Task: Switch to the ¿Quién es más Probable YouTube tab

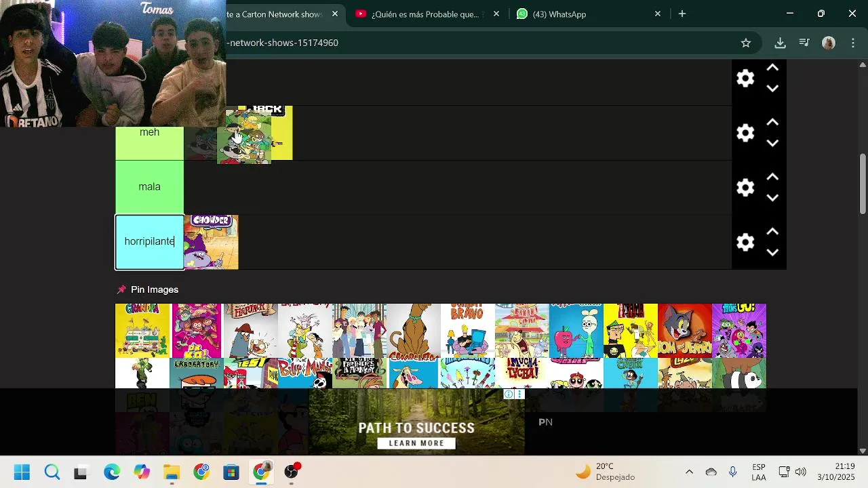Action: click(x=429, y=14)
